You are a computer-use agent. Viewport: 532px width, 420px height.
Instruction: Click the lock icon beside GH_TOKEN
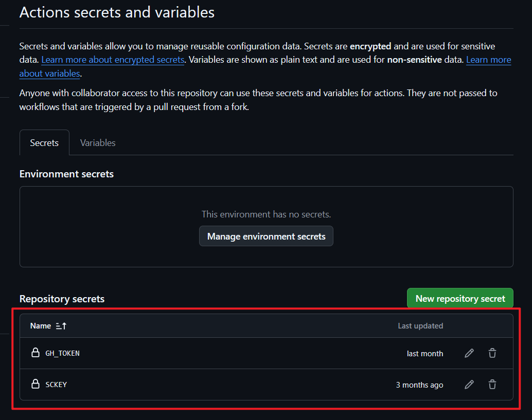(x=36, y=353)
